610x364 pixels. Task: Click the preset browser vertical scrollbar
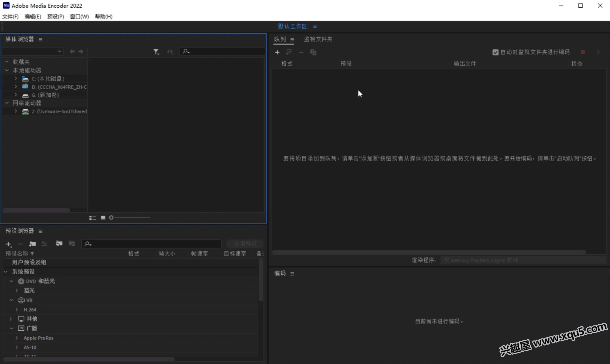pyautogui.click(x=261, y=281)
